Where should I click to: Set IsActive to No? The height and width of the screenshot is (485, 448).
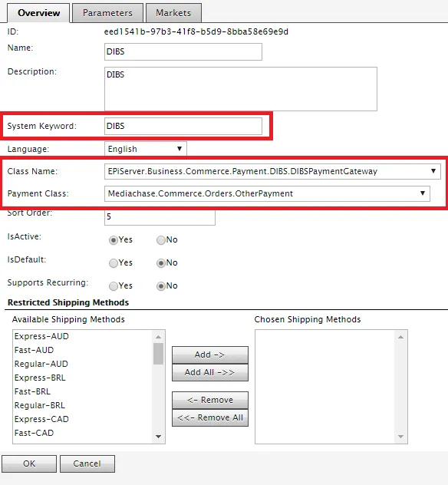point(161,240)
